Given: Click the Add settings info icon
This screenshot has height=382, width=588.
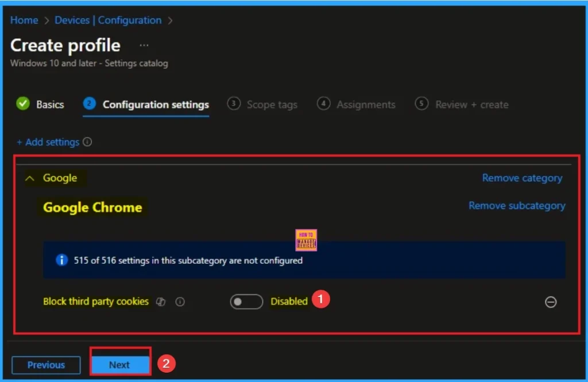Looking at the screenshot, I should click(x=87, y=142).
